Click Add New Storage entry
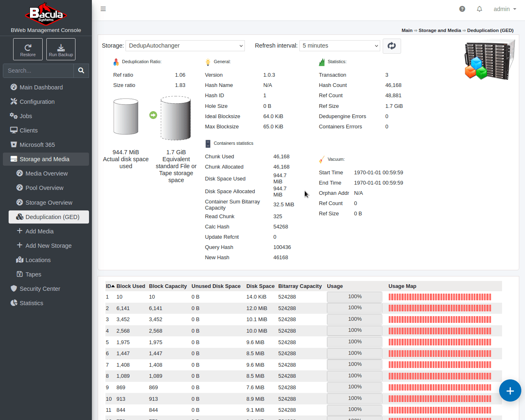The width and height of the screenshot is (525, 420). click(x=48, y=246)
